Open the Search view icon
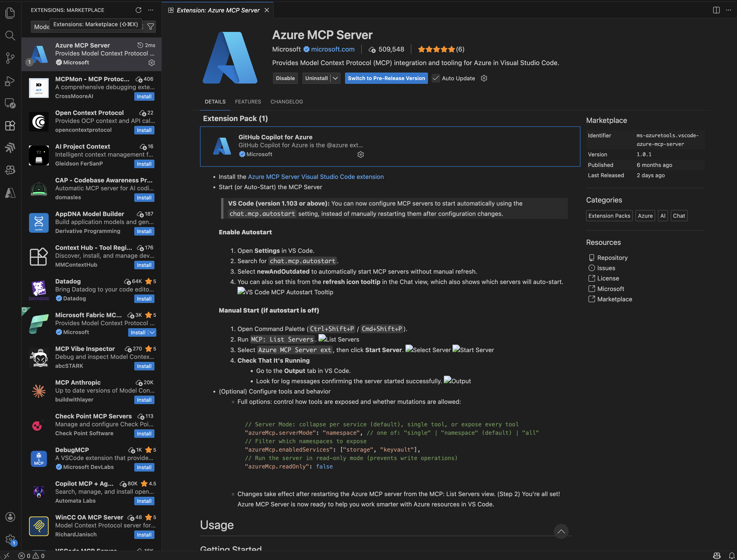 click(x=10, y=35)
